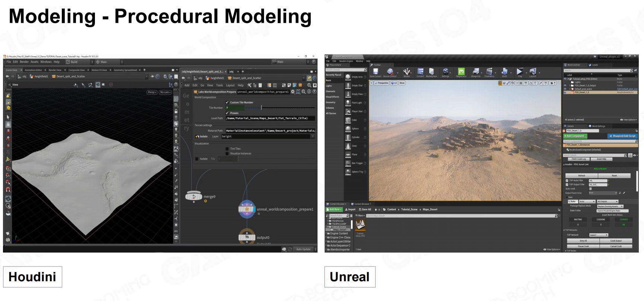Switch to Render View tab in Houdini
This screenshot has height=301, width=644.
click(55, 70)
